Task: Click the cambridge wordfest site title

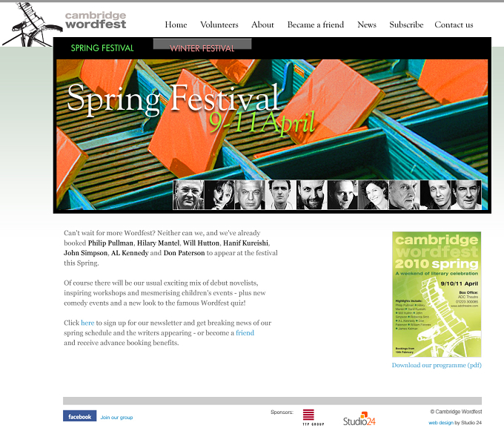Action: 96,20
